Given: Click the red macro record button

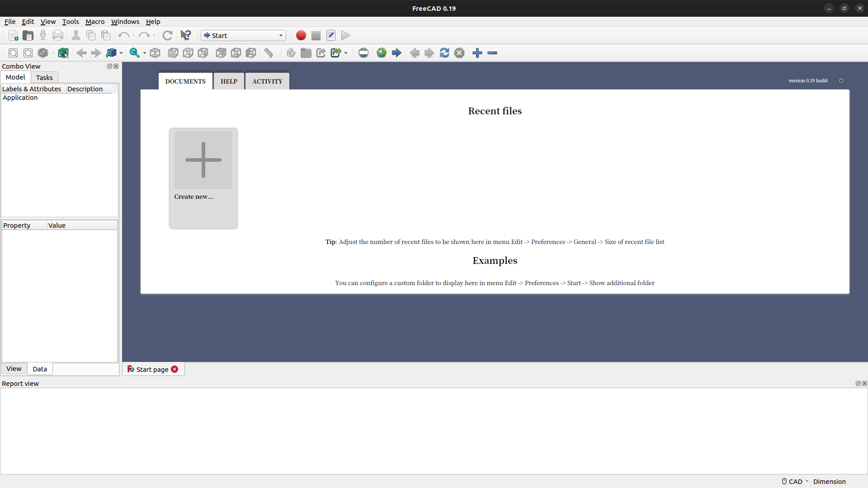Looking at the screenshot, I should [301, 35].
